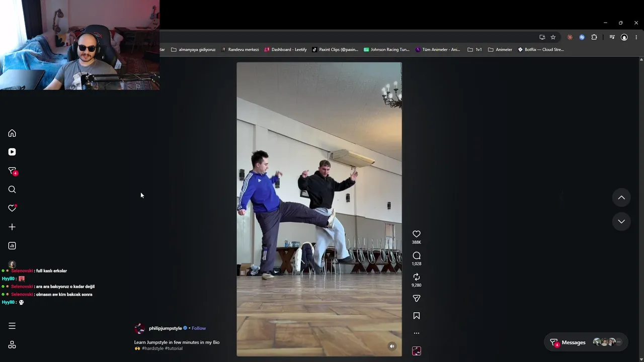Open the orange starburst extension
This screenshot has height=362, width=644.
[570, 37]
